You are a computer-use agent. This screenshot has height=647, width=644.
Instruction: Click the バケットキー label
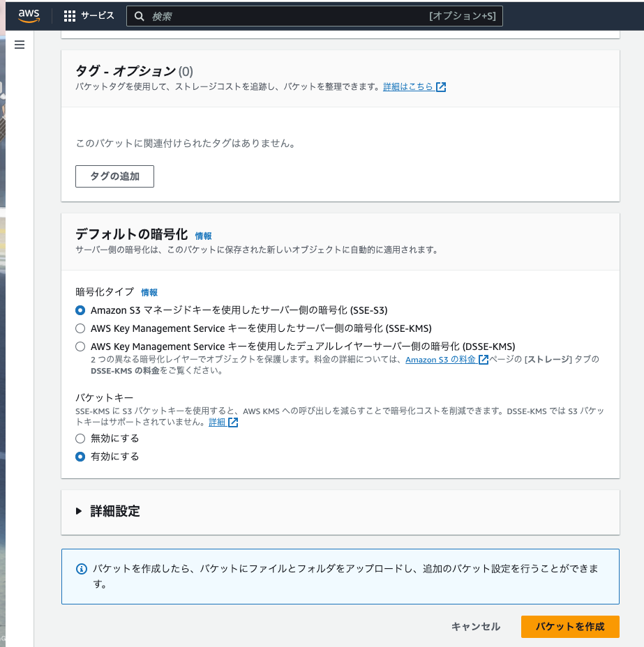click(105, 398)
